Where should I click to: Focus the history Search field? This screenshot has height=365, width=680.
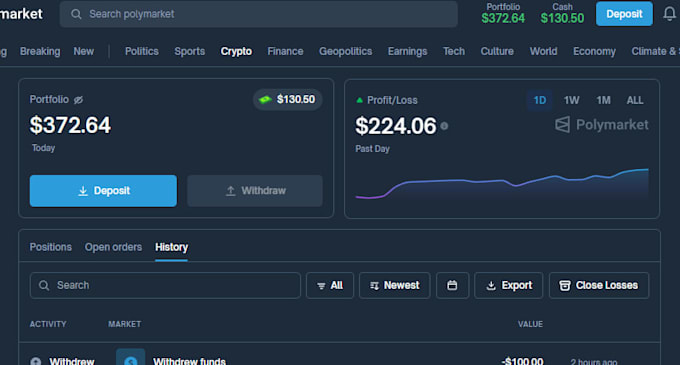coord(165,285)
